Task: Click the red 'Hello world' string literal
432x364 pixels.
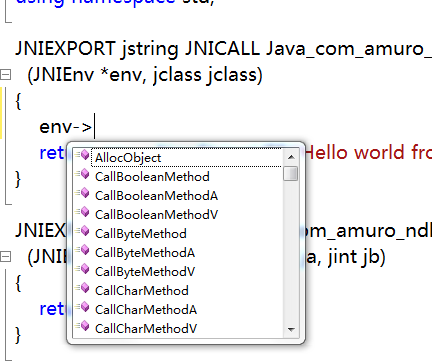Action: 368,153
